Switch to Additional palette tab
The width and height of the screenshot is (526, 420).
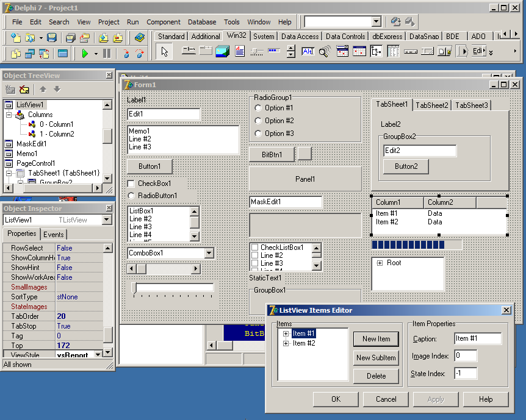coord(206,36)
